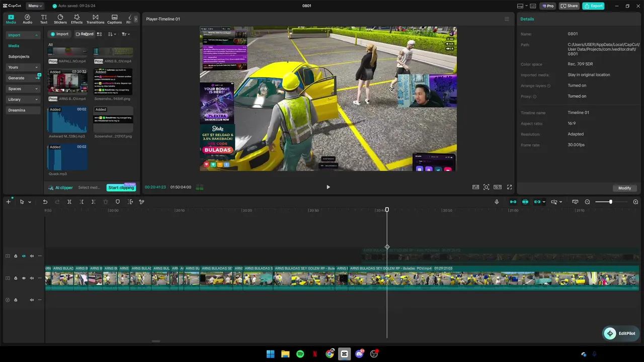Image resolution: width=644 pixels, height=362 pixels.
Task: Add a marker with shield icon
Action: click(118, 202)
